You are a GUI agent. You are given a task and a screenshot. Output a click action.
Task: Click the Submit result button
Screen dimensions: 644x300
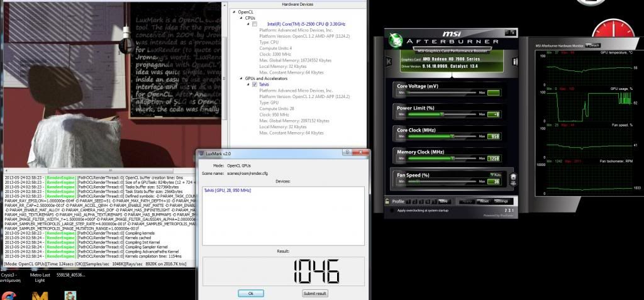pyautogui.click(x=315, y=294)
